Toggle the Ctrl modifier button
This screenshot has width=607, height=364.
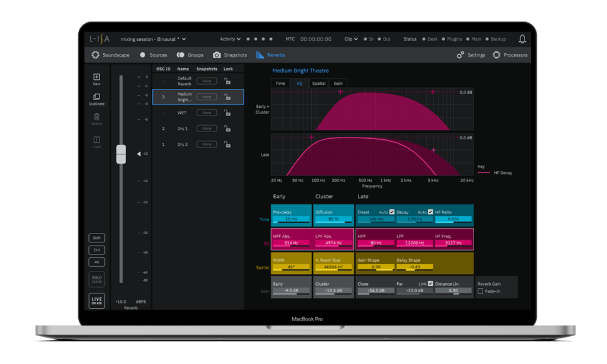pos(97,250)
